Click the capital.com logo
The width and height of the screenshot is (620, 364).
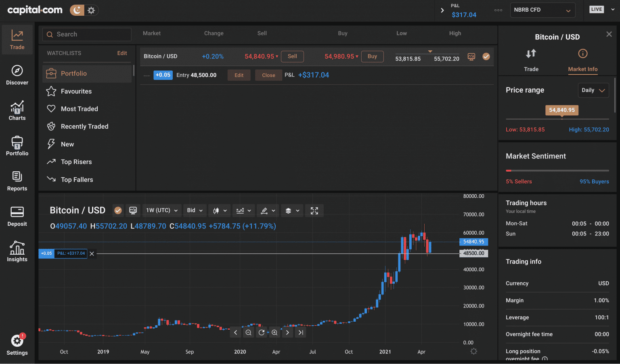coord(35,10)
